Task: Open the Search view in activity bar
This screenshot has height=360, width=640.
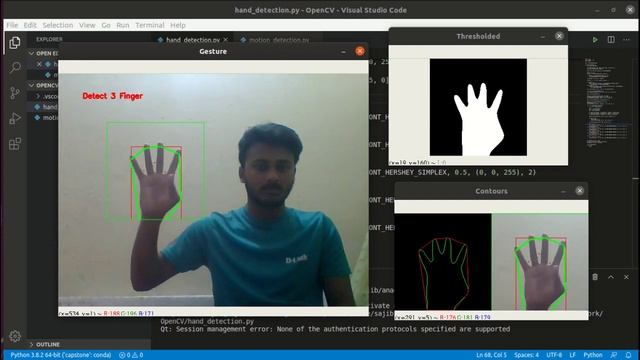Action: click(15, 67)
